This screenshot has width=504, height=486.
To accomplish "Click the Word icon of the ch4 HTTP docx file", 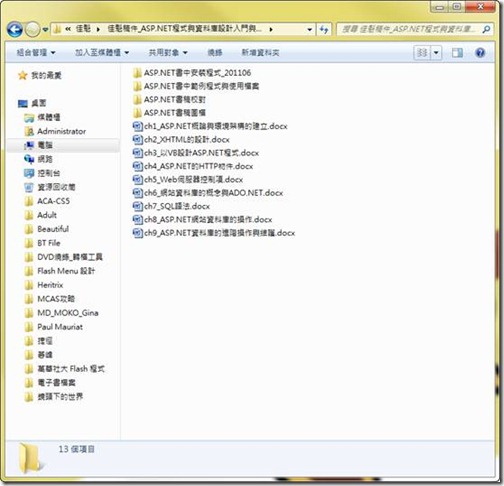I will (137, 166).
